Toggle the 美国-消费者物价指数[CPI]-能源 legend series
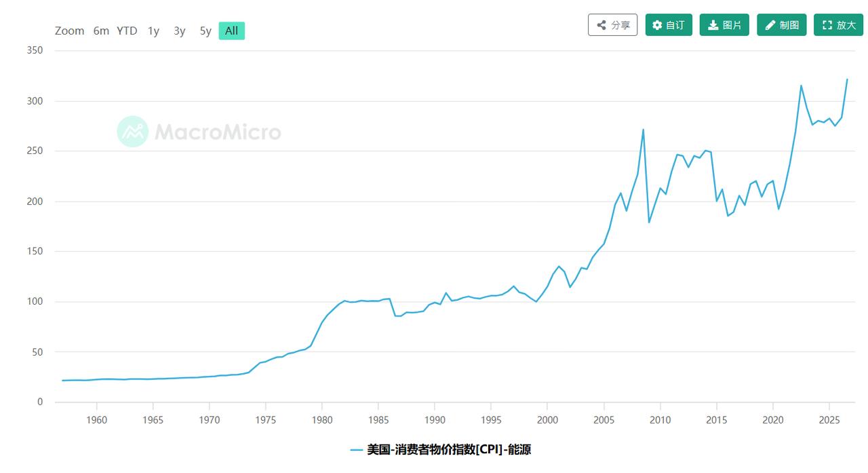This screenshot has width=868, height=473. [440, 449]
